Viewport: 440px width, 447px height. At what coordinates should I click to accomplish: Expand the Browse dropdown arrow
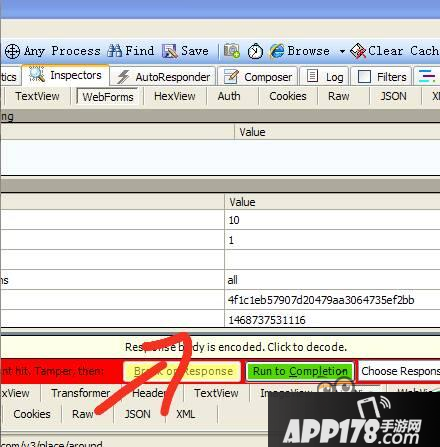pyautogui.click(x=342, y=52)
